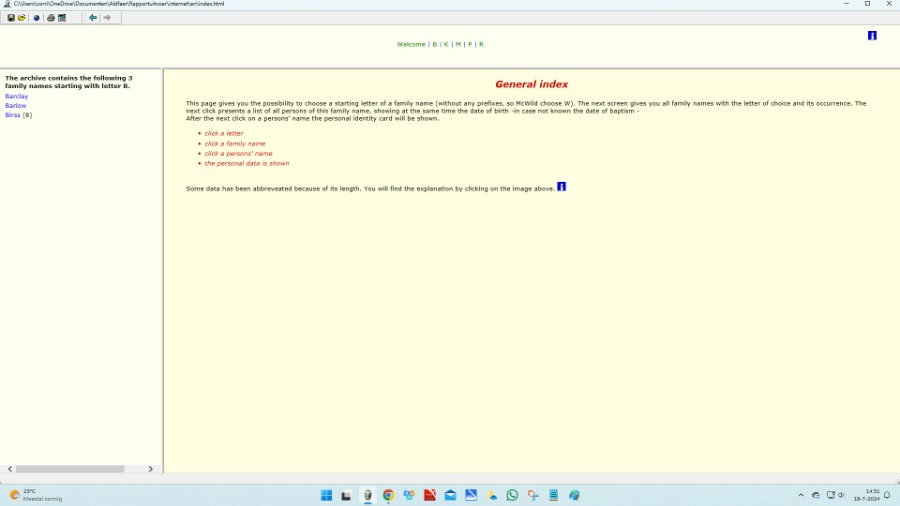Open the Barlow family name
This screenshot has height=506, width=900.
(16, 105)
